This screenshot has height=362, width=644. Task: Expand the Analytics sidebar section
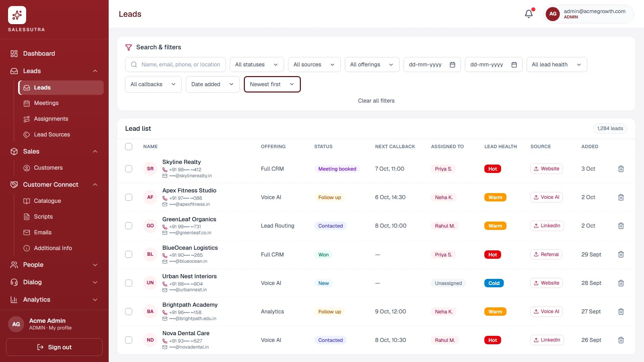click(x=54, y=300)
